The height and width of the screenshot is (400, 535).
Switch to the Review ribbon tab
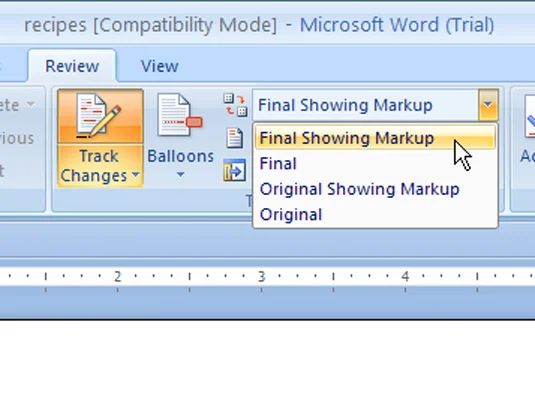point(72,66)
